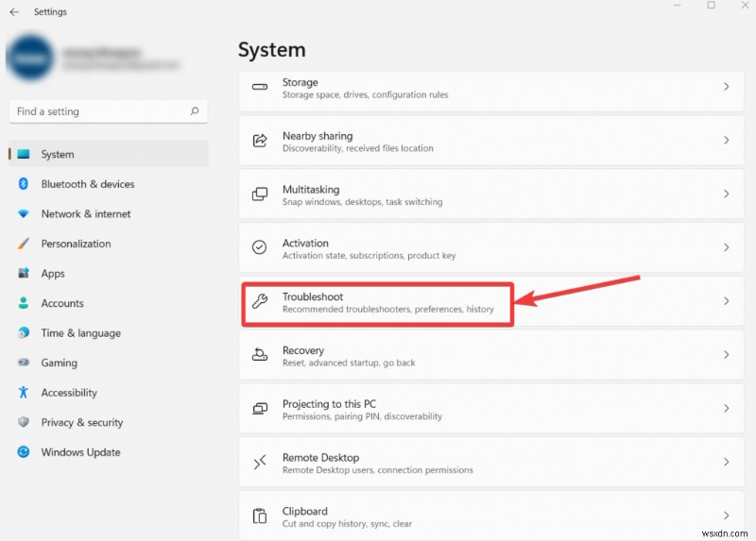Click the Remote Desktop arrows icon
Viewport: 756px width, 541px height.
tap(260, 462)
